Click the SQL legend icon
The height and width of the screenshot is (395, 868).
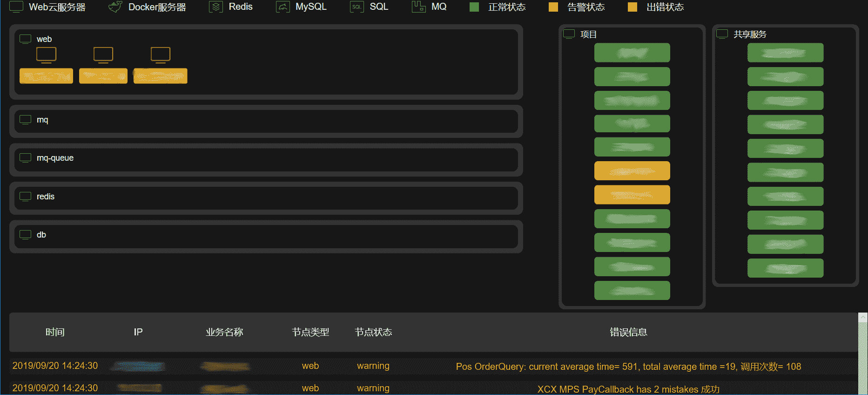[357, 7]
